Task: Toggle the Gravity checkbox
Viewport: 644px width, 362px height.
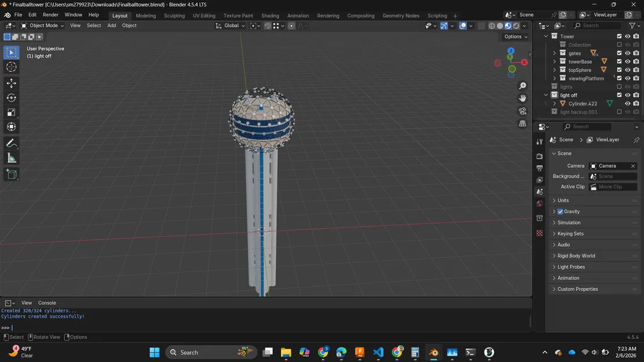Action: point(560,211)
